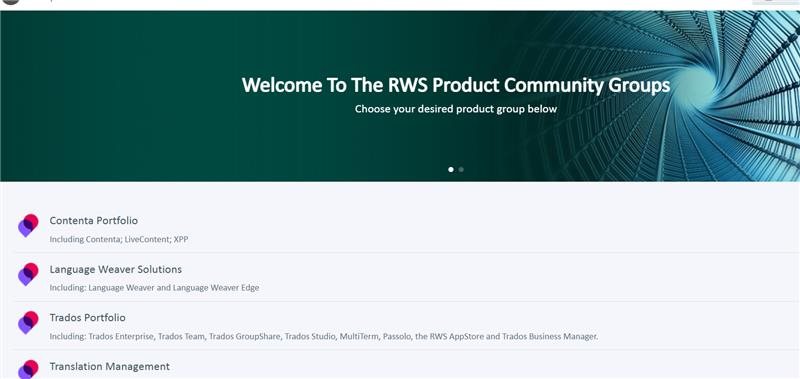This screenshot has width=800, height=379.
Task: Click the round avatar at the top-left corner
Action: 11,2
